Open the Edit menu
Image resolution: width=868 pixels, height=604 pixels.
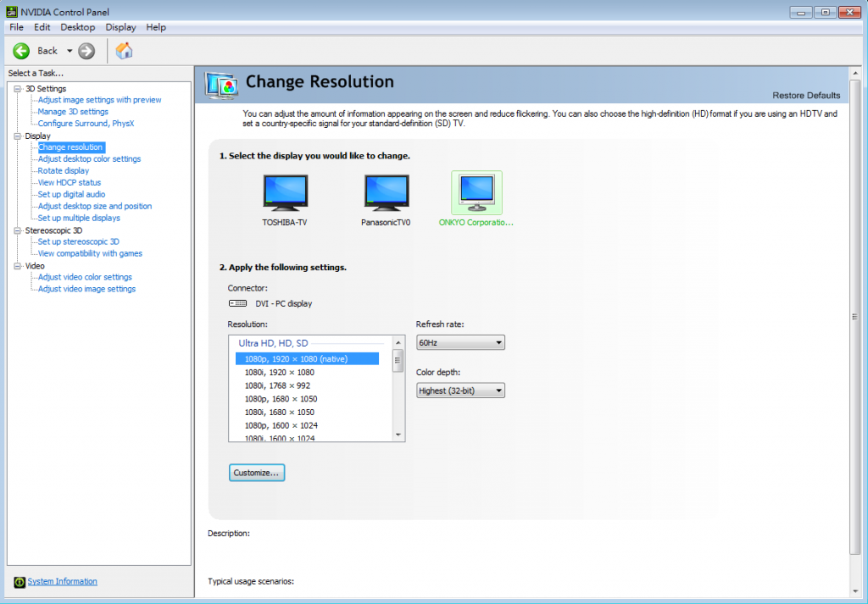click(x=42, y=27)
